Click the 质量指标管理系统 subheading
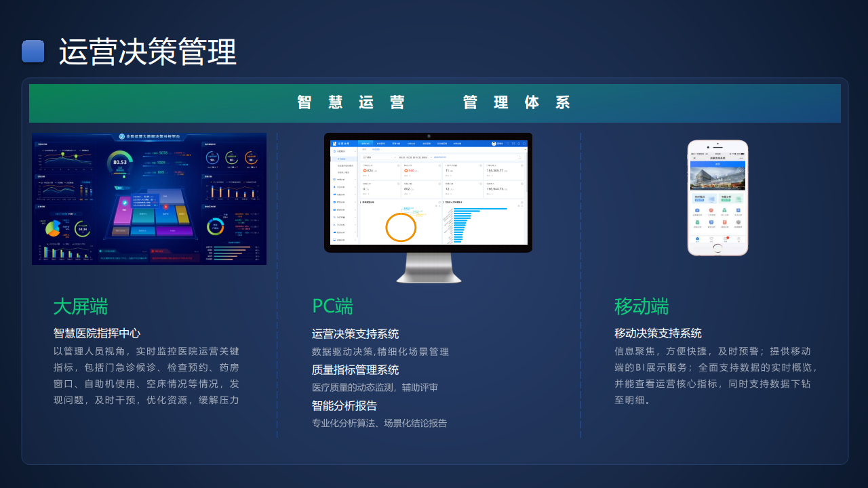Viewport: 868px width, 488px height. [355, 370]
